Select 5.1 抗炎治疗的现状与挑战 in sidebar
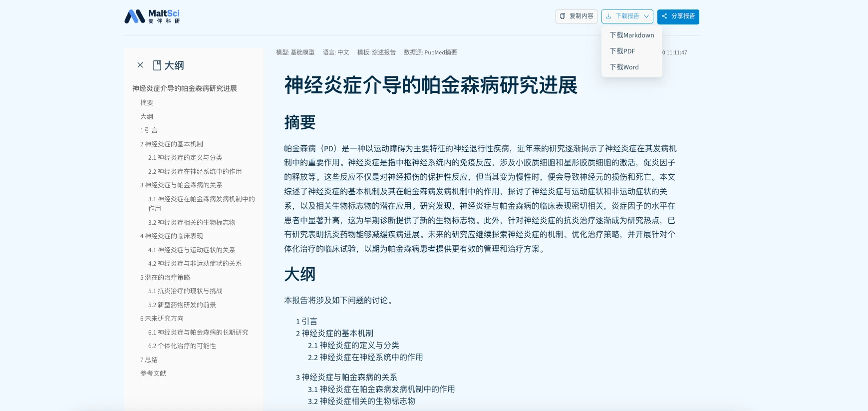 (185, 291)
